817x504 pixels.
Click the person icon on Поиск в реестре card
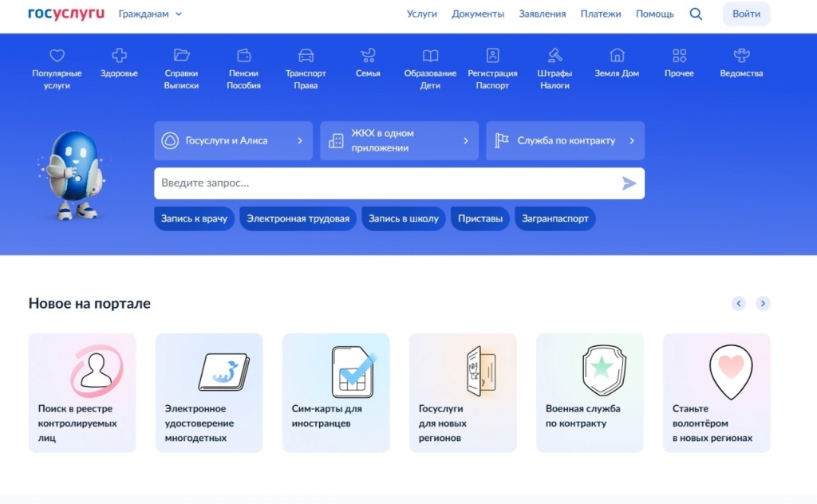[x=97, y=371]
